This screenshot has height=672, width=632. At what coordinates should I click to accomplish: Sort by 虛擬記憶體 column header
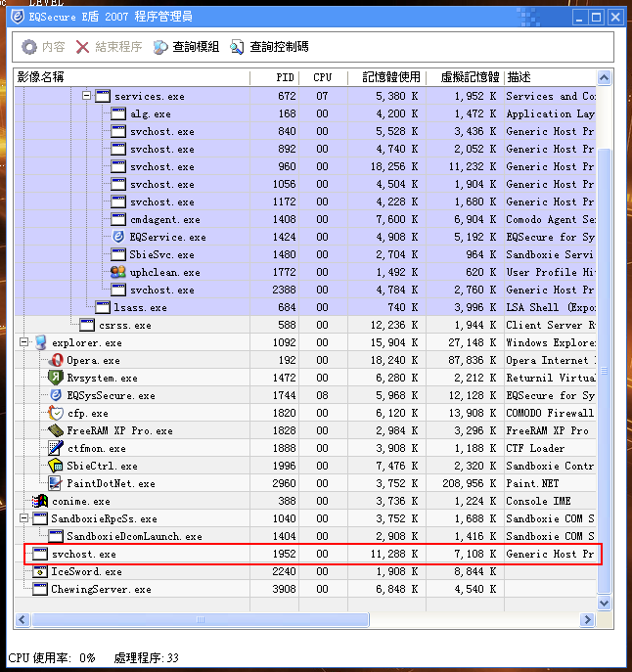pyautogui.click(x=465, y=77)
